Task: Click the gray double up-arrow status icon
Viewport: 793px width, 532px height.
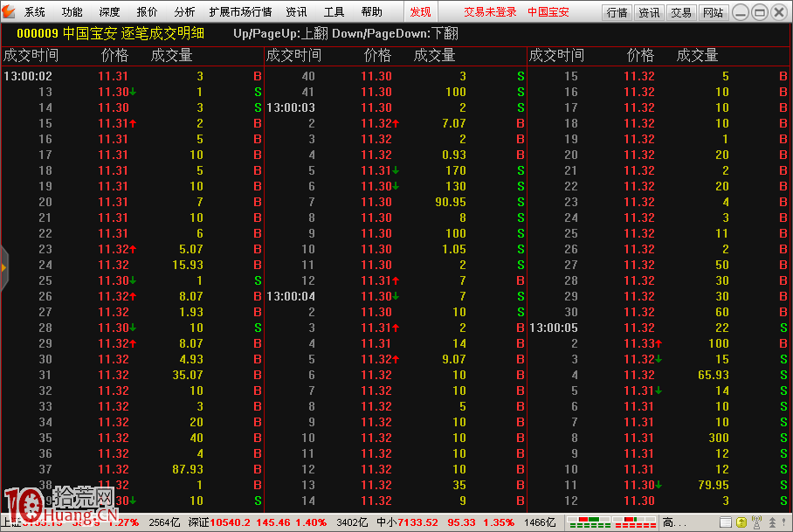Action: pyautogui.click(x=772, y=522)
